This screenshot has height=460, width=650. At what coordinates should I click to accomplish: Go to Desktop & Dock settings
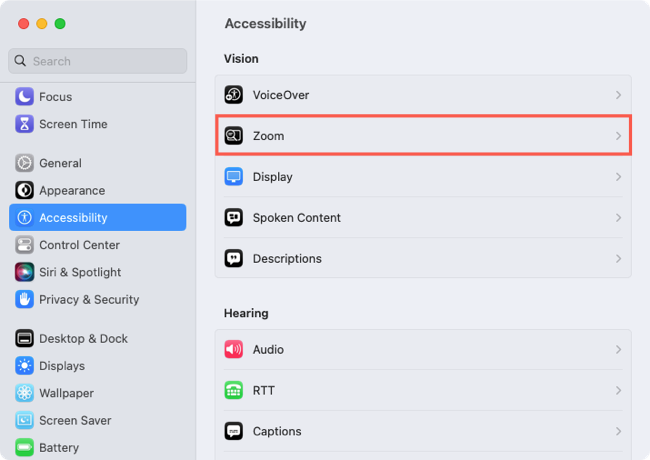pyautogui.click(x=97, y=339)
